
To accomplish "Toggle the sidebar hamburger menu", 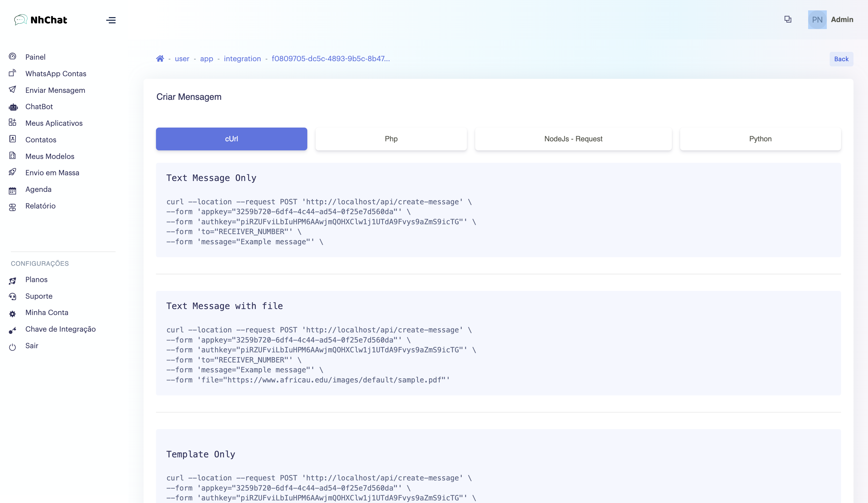I will (x=111, y=20).
